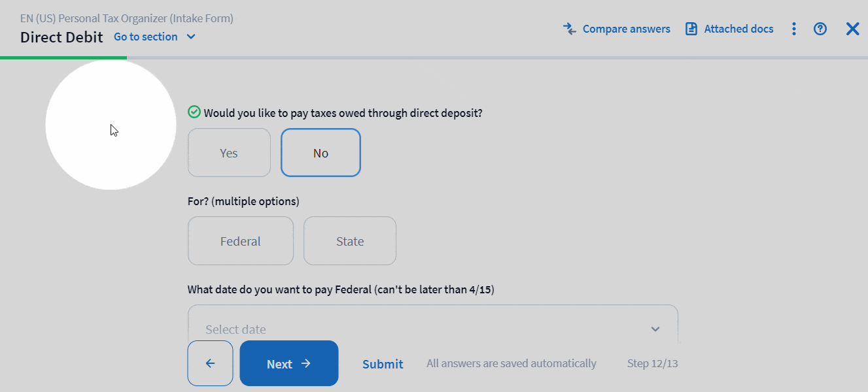
Task: Open the three-dot more options menu
Action: 793,29
